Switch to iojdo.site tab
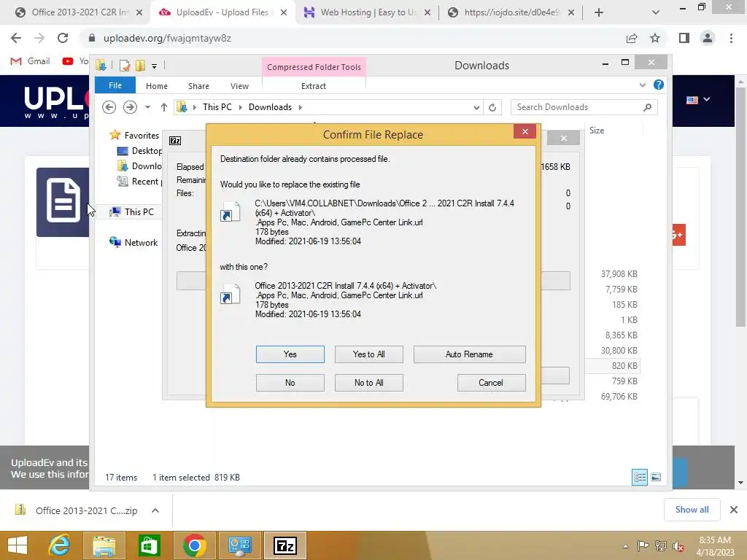The width and height of the screenshot is (747, 560). click(x=511, y=12)
